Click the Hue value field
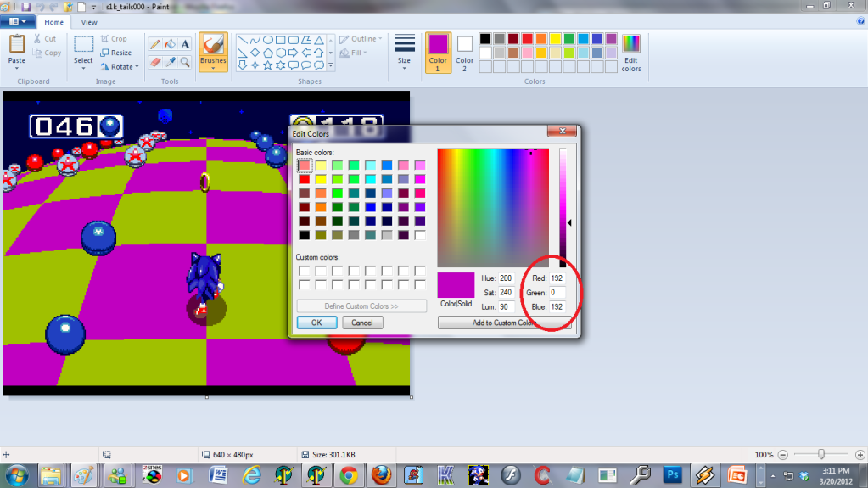Viewport: 868px width, 488px height. (506, 278)
